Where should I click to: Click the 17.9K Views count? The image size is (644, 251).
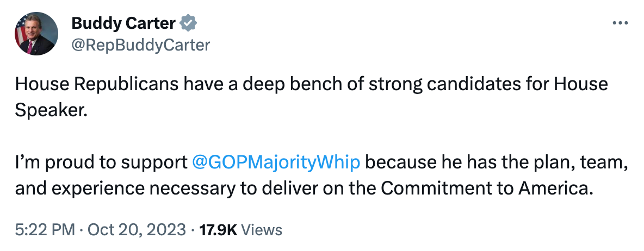coord(240,230)
